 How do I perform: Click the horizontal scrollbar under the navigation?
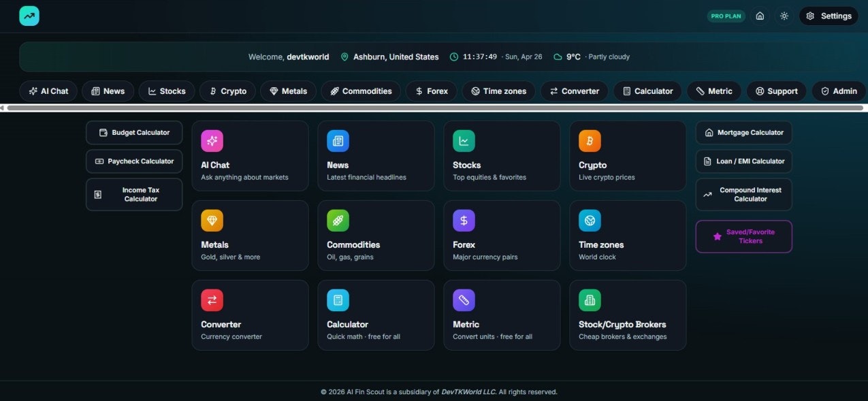pos(435,108)
